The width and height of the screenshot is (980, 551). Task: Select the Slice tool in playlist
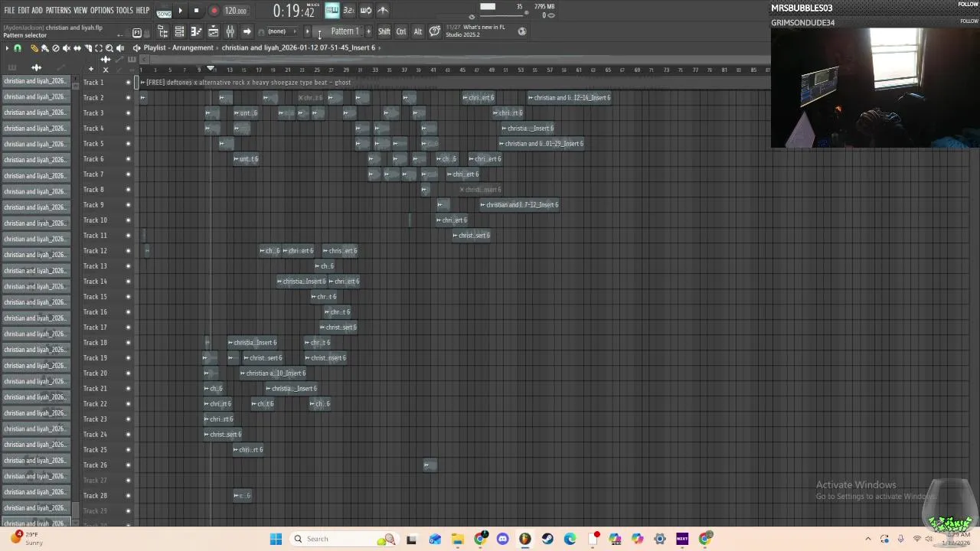coord(87,48)
